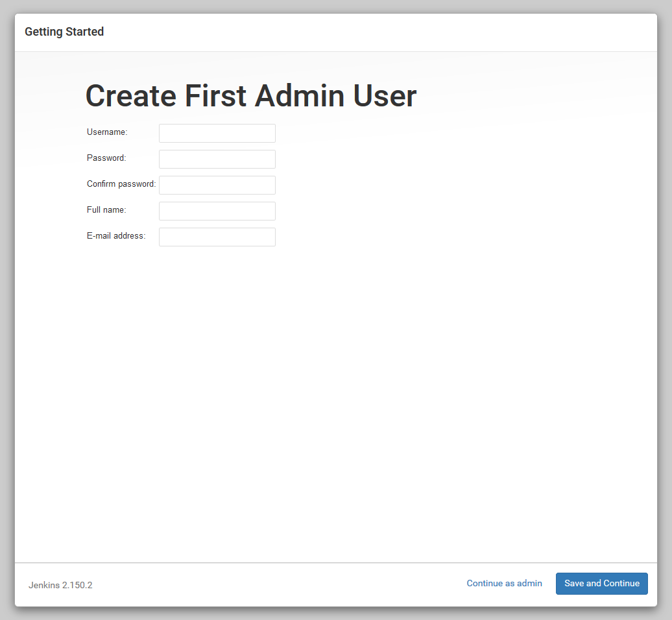Image resolution: width=672 pixels, height=620 pixels.
Task: Click the Jenkins 2.150.2 version text
Action: [x=60, y=585]
